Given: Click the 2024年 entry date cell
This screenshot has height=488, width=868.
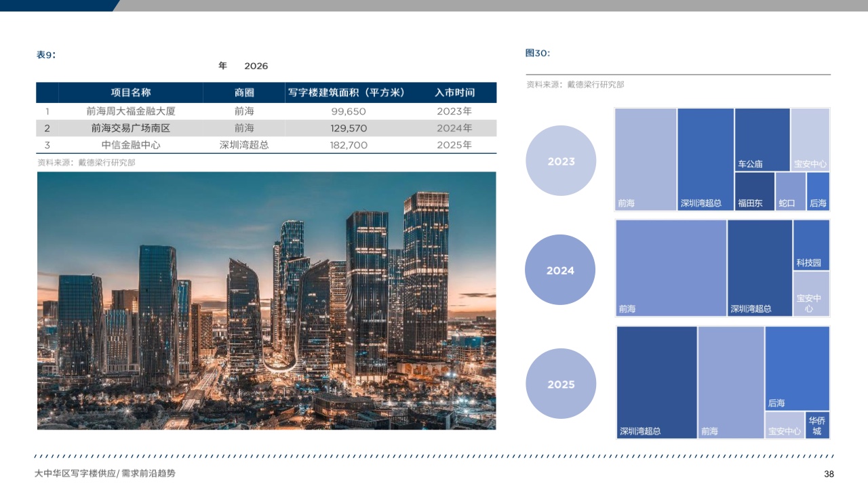Looking at the screenshot, I should pos(454,128).
